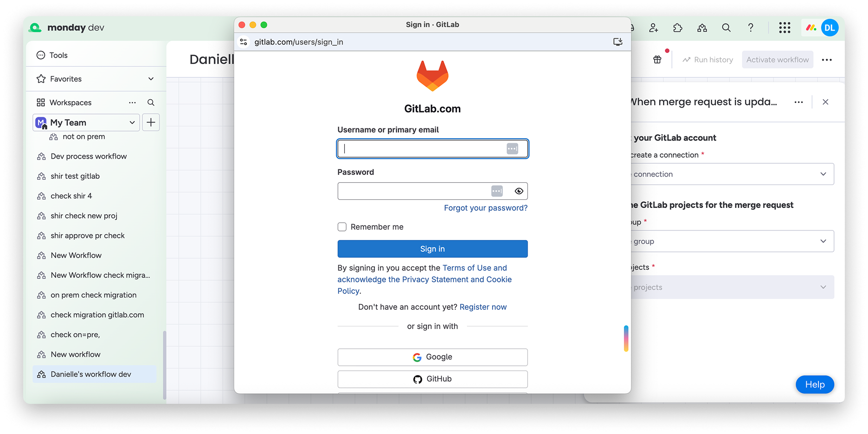Image resolution: width=868 pixels, height=434 pixels.
Task: Open apps puzzle-piece icon
Action: coord(678,28)
